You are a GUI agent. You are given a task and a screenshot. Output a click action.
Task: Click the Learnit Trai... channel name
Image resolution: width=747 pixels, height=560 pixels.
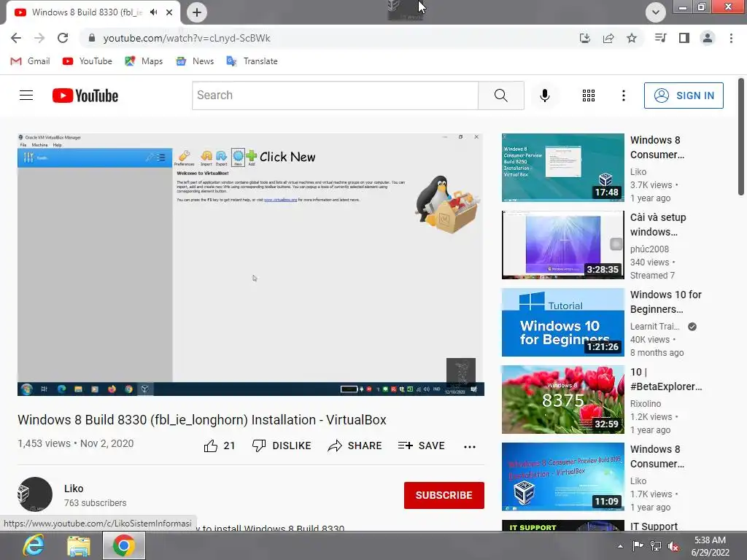pos(654,326)
